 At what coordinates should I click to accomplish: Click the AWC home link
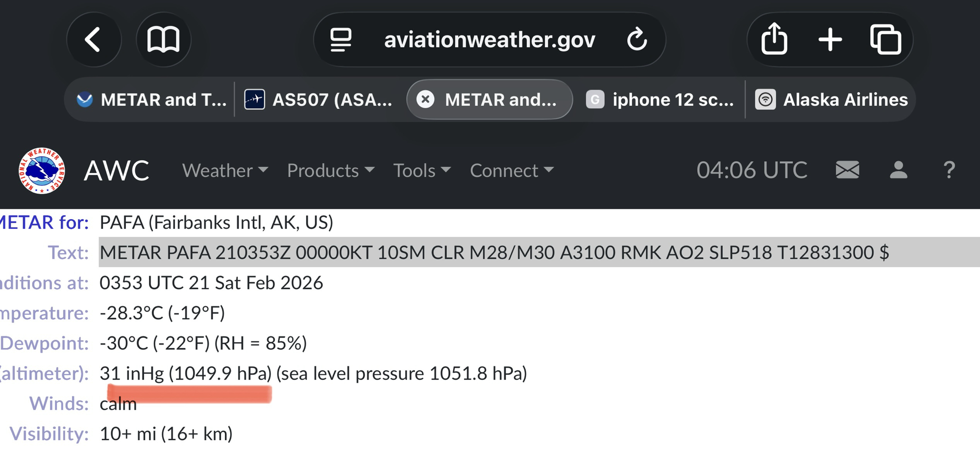[x=116, y=171]
